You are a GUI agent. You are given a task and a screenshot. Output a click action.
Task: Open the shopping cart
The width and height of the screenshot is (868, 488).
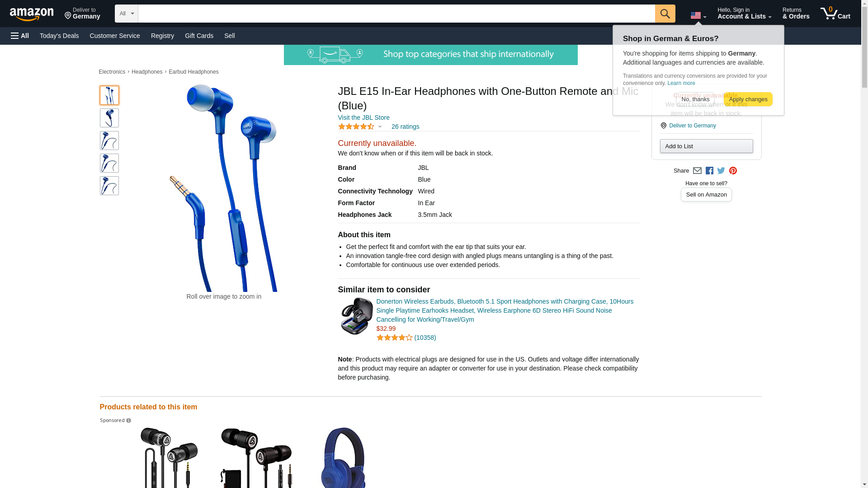pos(835,14)
